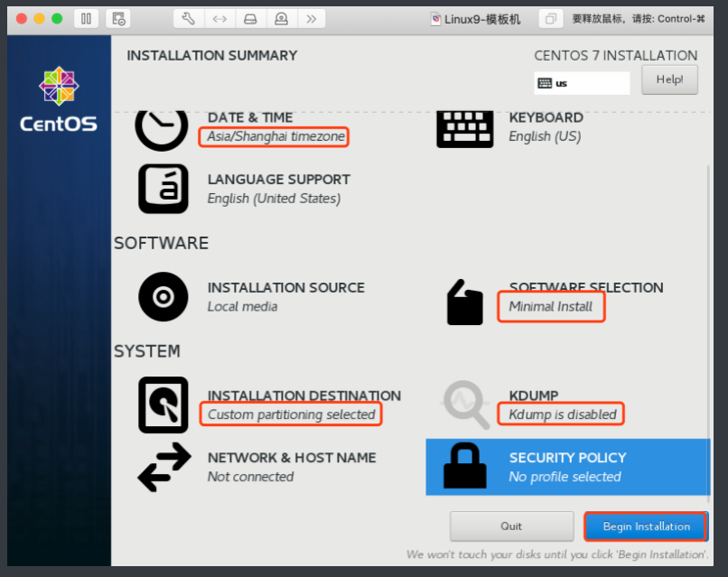The height and width of the screenshot is (577, 728).
Task: Click Begin Installation
Action: click(x=647, y=526)
